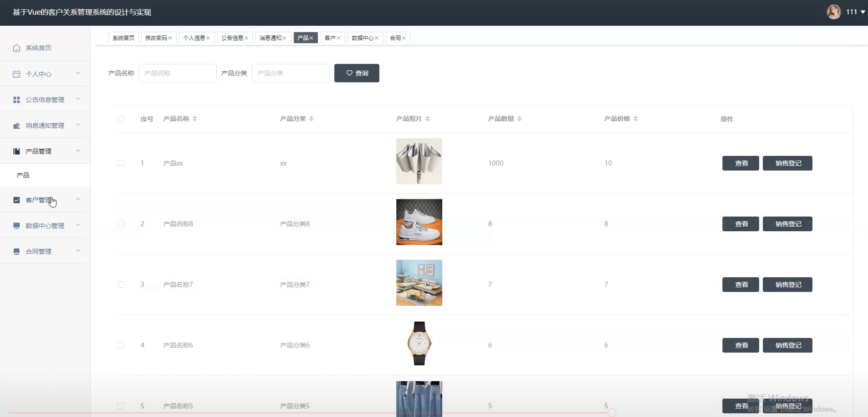Viewport: 868px width, 417px height.
Task: Click the 产品管理 sidebar icon
Action: click(x=17, y=151)
